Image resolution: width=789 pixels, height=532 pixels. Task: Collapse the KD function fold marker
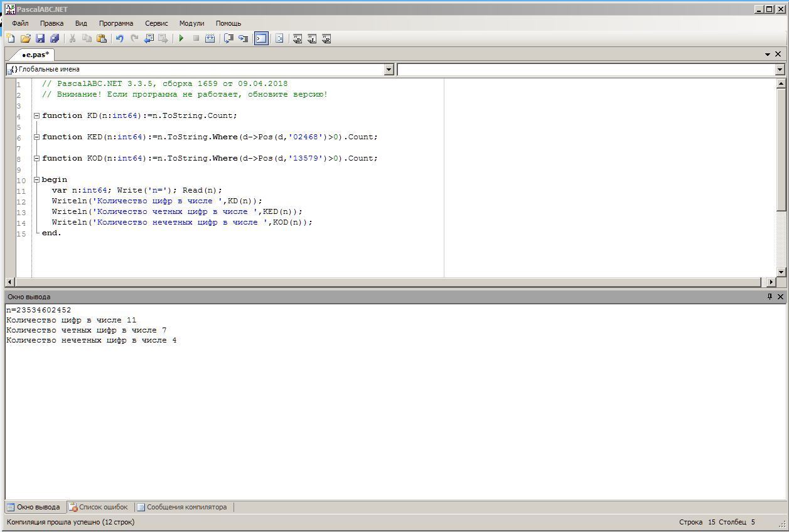pos(36,115)
